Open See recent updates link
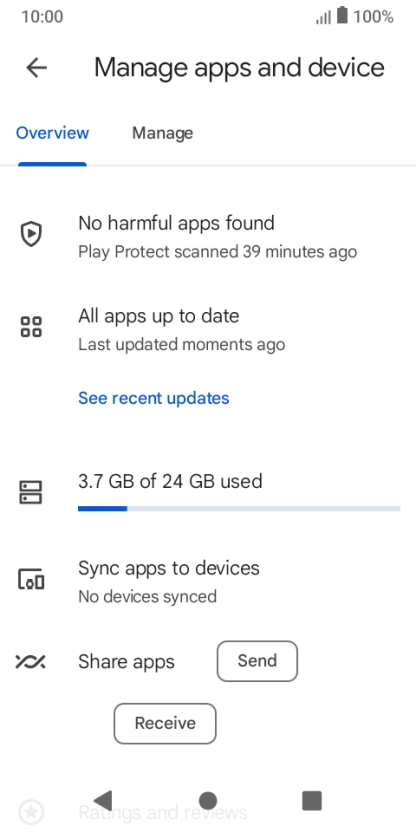The width and height of the screenshot is (416, 832). (154, 398)
